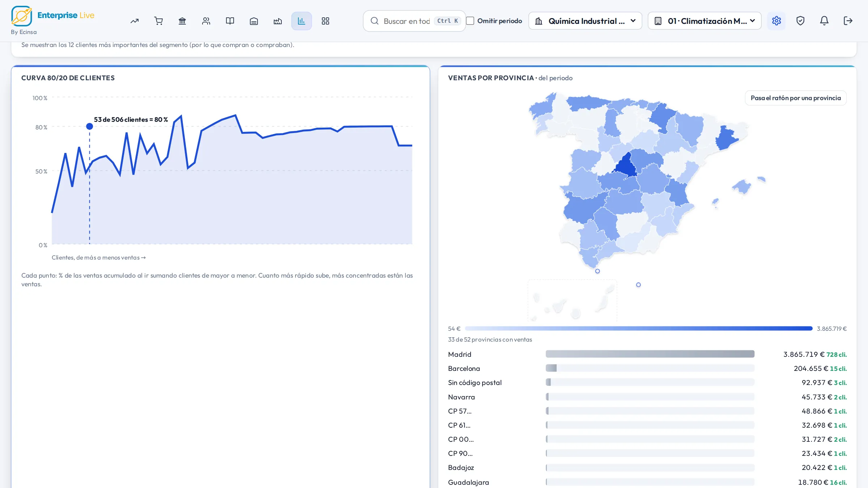Expand the 01 Climatización division dropdown

tap(705, 21)
